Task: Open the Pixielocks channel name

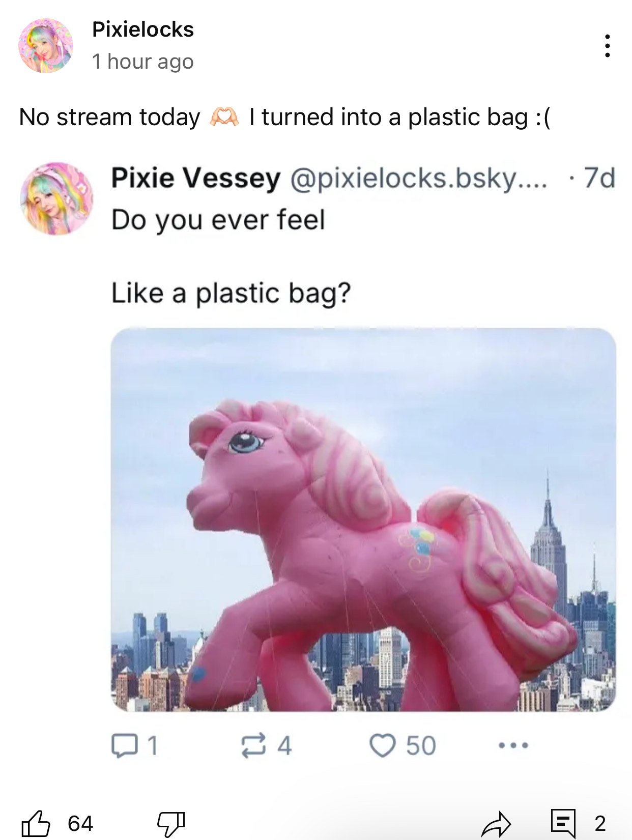Action: (143, 30)
